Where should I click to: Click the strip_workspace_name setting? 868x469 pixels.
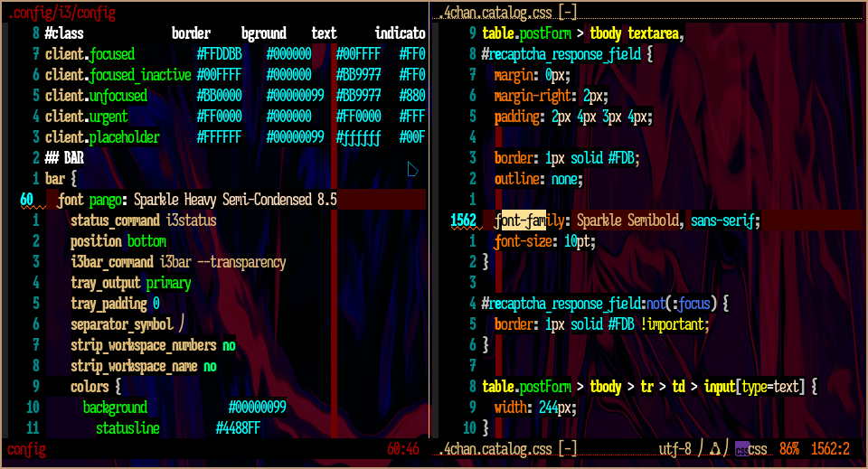(x=144, y=366)
